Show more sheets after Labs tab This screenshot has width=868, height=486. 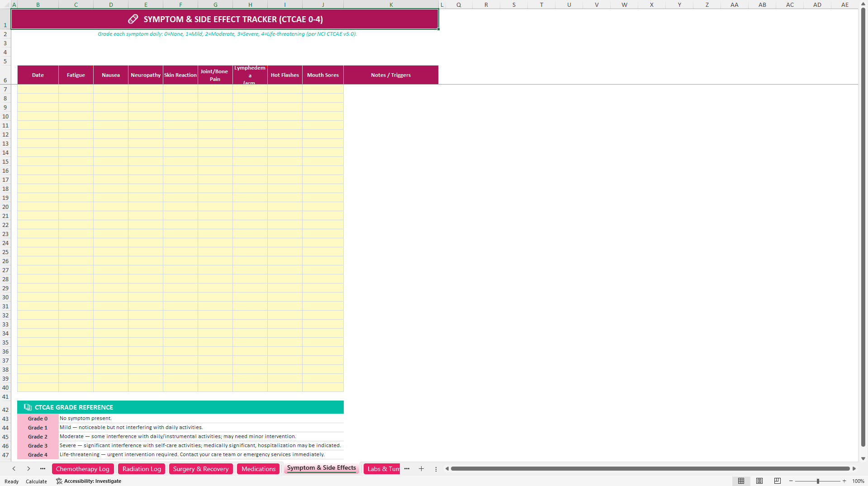[407, 469]
